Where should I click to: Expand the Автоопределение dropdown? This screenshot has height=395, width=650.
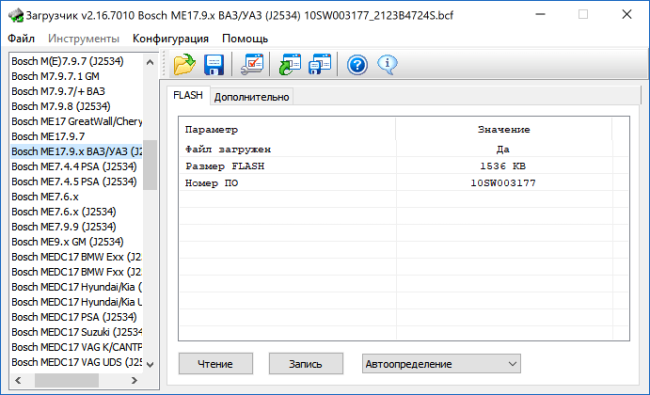(441, 364)
